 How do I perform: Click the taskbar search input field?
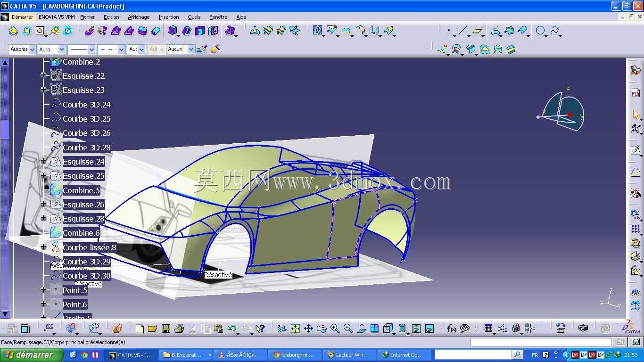click(x=473, y=354)
